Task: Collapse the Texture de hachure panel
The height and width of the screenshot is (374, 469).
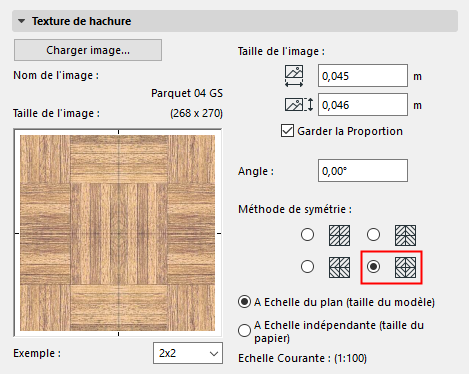Action: click(22, 21)
